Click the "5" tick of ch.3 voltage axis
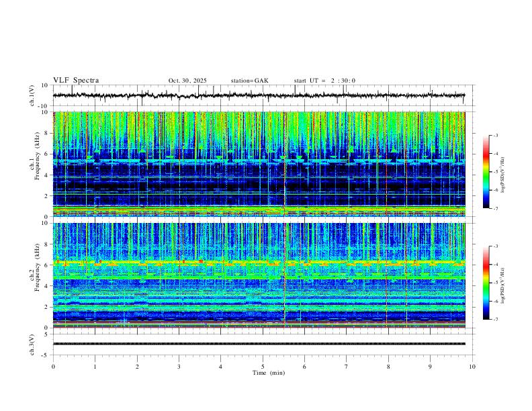The width and height of the screenshot is (532, 411). click(47, 334)
